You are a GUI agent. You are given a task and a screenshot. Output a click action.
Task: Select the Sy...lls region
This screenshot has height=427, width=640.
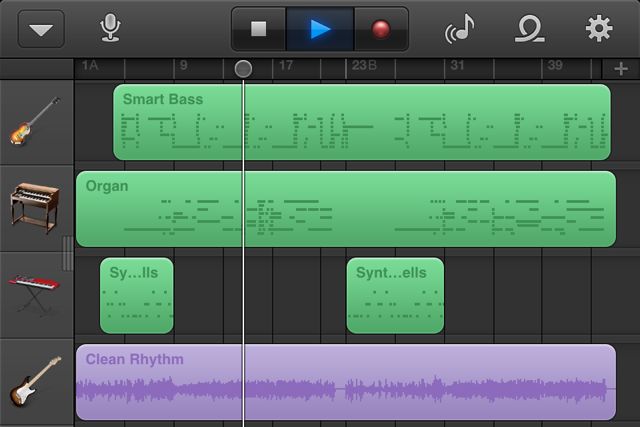[x=137, y=296]
